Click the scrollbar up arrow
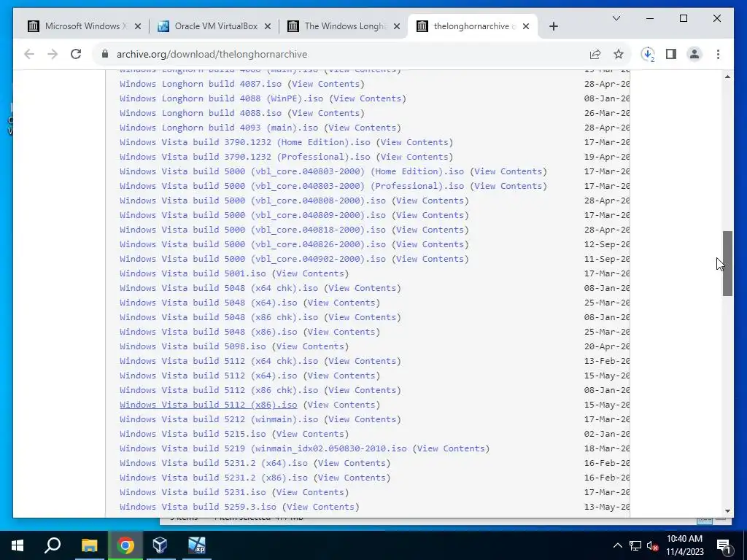The image size is (747, 560). 727,77
